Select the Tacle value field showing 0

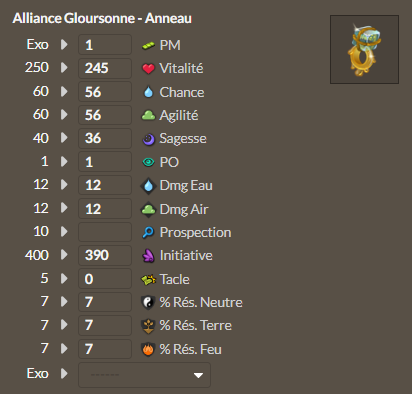(x=105, y=279)
